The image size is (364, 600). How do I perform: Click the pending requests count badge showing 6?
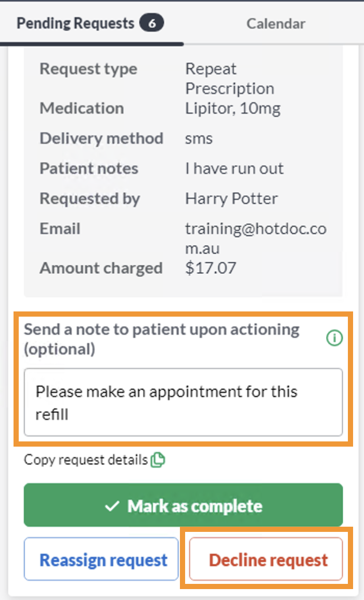coord(151,23)
